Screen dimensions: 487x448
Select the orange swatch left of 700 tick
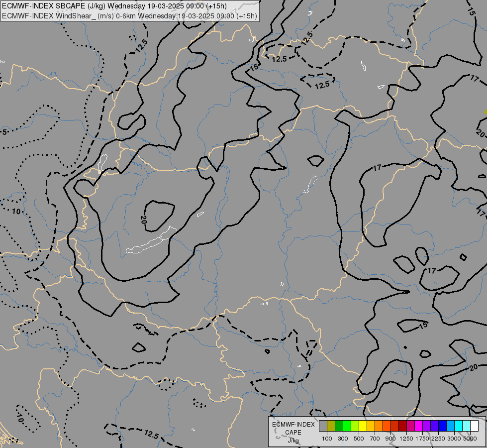coord(379,426)
